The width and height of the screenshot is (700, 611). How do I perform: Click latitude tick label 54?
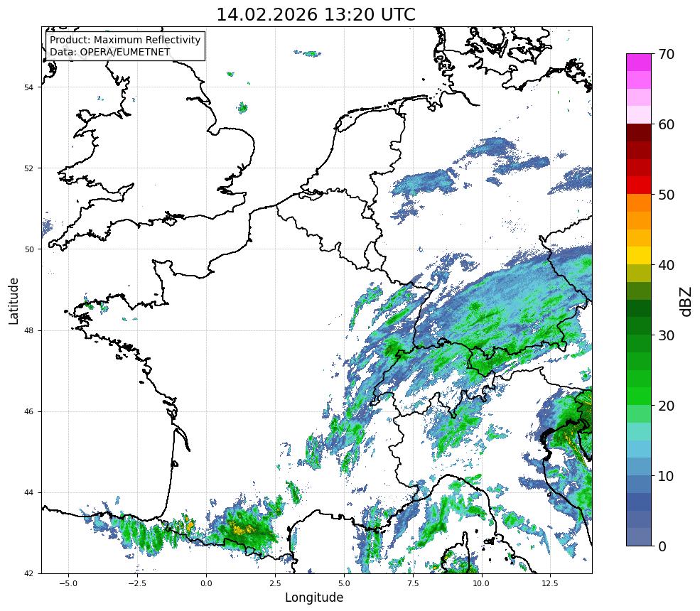(28, 87)
